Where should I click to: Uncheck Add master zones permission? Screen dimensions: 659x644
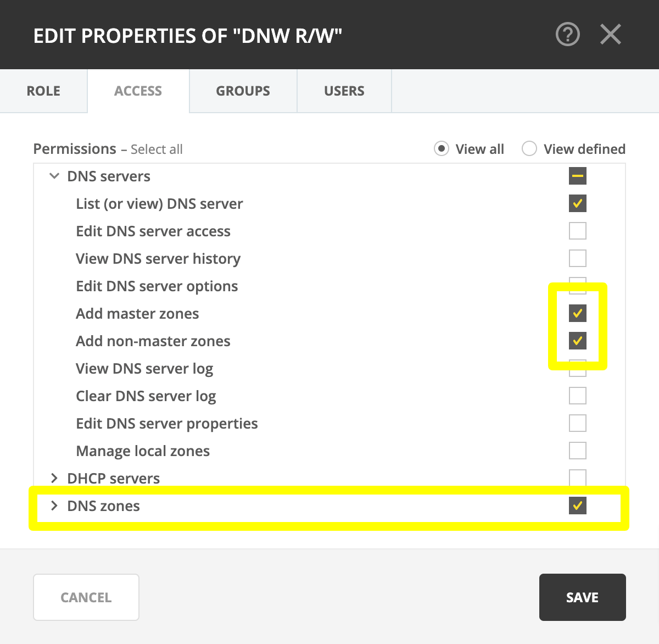[x=577, y=314]
